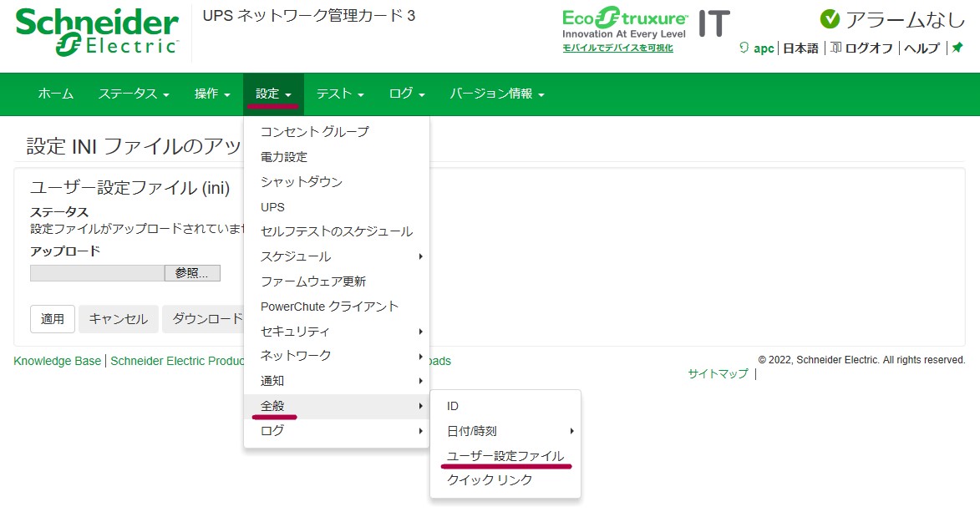Open the Schneider Electric Product link
The image size is (980, 512).
[177, 362]
